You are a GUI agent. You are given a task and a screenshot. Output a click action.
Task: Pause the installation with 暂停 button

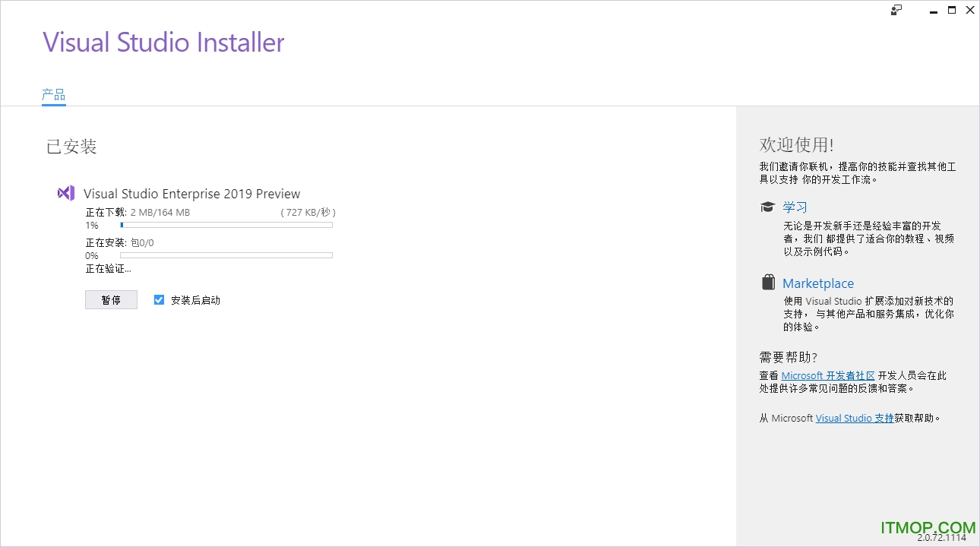pyautogui.click(x=111, y=300)
